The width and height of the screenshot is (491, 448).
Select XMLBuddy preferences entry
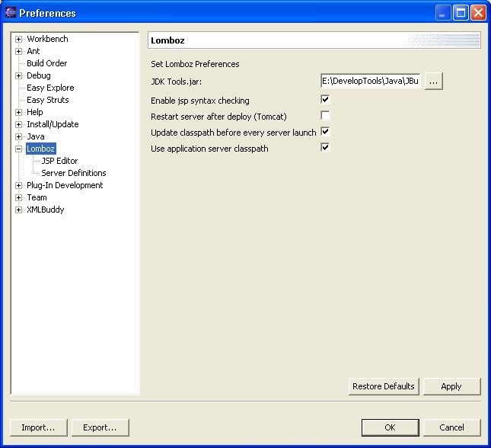[46, 210]
